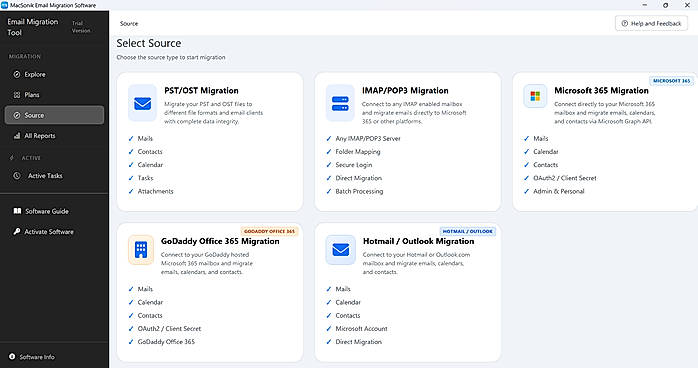Click the Help and Feedback button
Image resolution: width=698 pixels, height=368 pixels.
click(x=651, y=23)
